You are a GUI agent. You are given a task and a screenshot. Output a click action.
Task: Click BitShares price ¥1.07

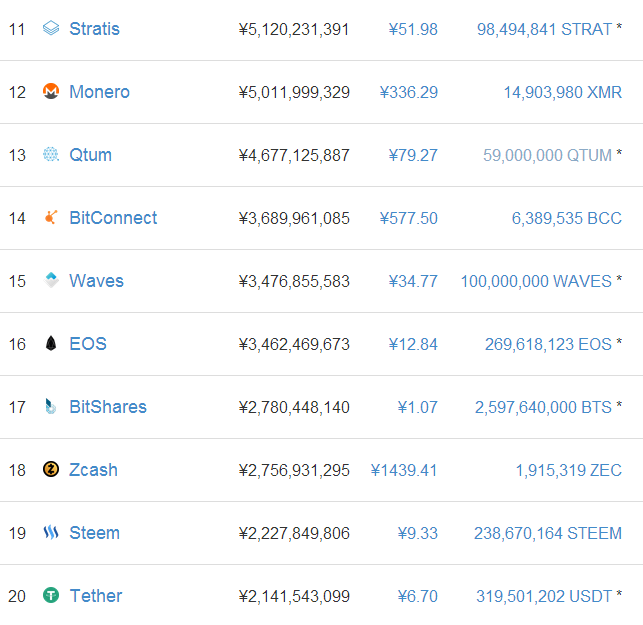417,408
